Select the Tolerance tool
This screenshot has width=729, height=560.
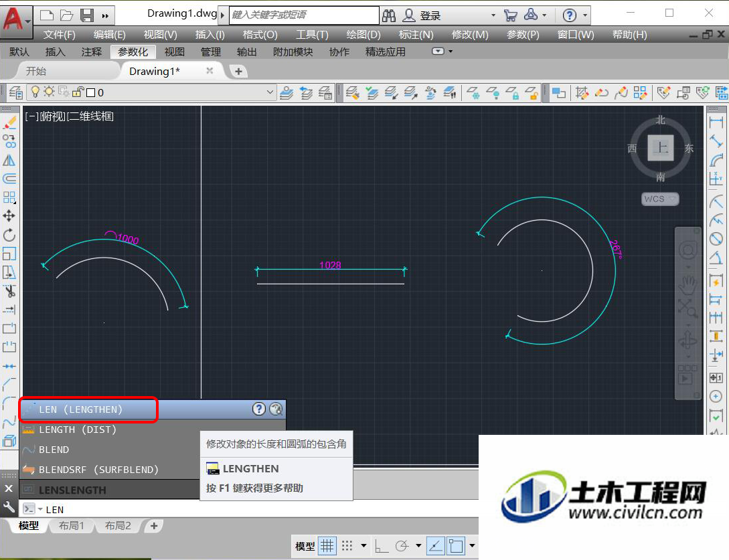(716, 378)
